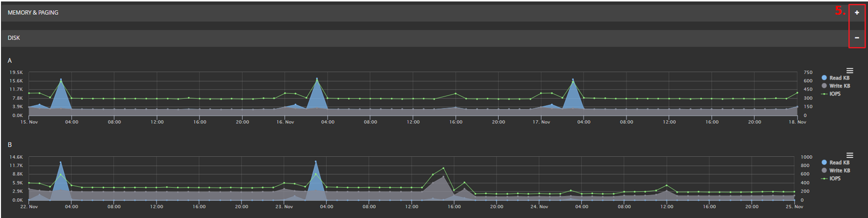Open chart B hamburger context menu
Viewport: 868px width, 218px height.
[850, 155]
